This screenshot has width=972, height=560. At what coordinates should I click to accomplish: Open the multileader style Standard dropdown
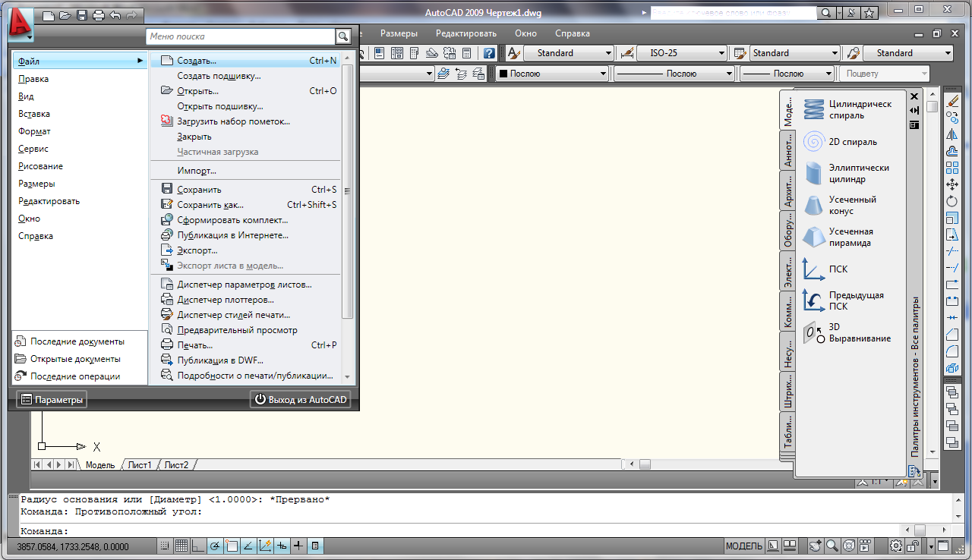click(x=907, y=53)
